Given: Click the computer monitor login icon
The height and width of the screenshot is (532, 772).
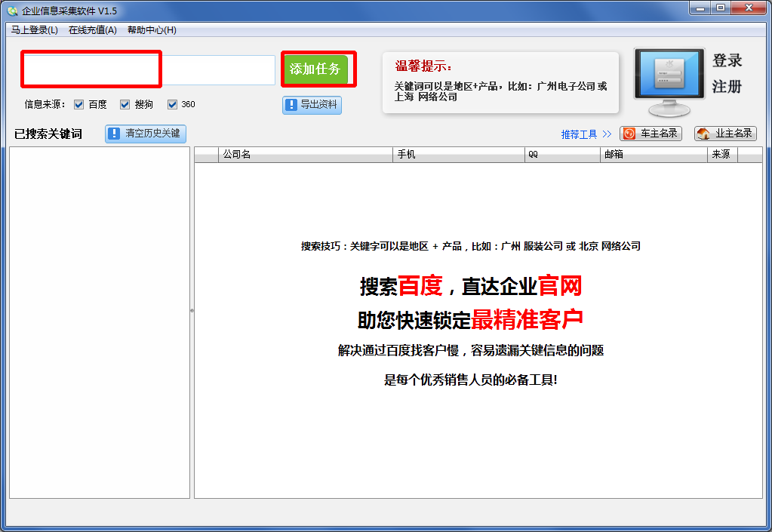Looking at the screenshot, I should (669, 81).
